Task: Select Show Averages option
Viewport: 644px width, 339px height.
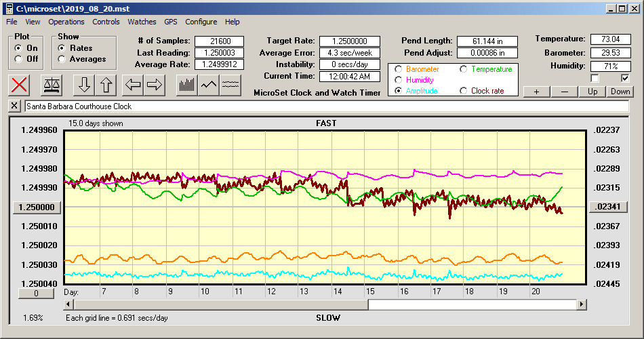Action: tap(62, 59)
